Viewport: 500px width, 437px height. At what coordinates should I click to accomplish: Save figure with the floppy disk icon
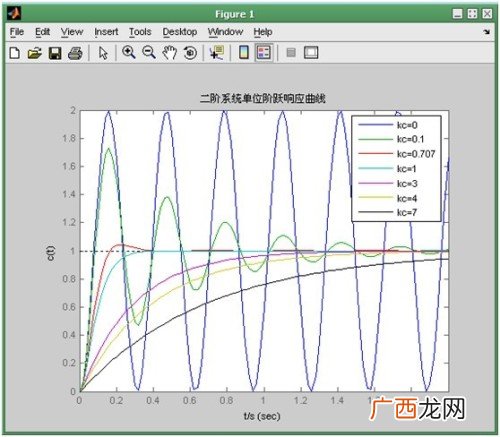click(55, 53)
